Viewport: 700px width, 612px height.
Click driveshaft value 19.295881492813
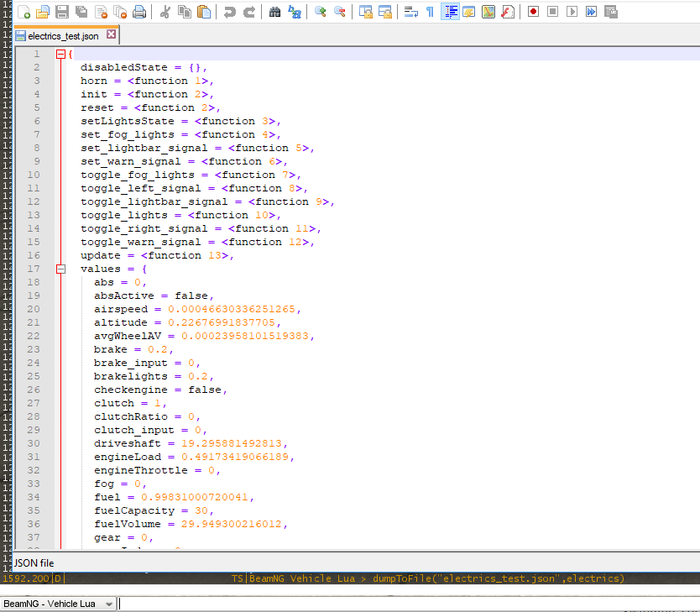[232, 444]
